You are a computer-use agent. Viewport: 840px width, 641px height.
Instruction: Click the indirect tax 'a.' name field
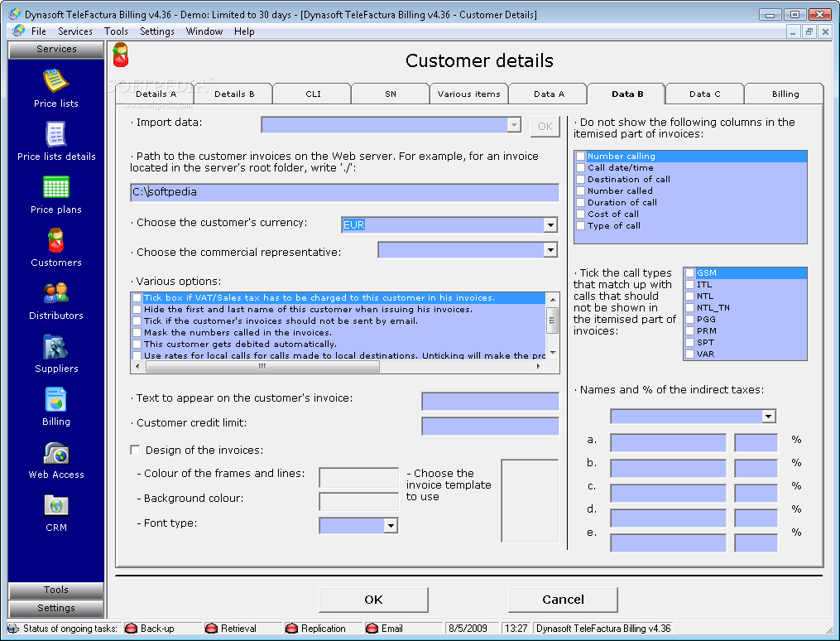[x=668, y=443]
